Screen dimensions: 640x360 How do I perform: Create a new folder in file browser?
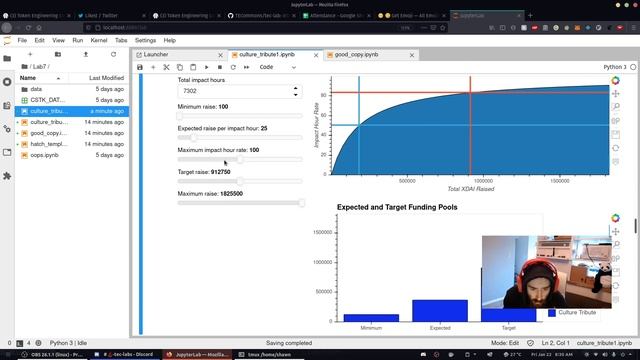click(58, 54)
